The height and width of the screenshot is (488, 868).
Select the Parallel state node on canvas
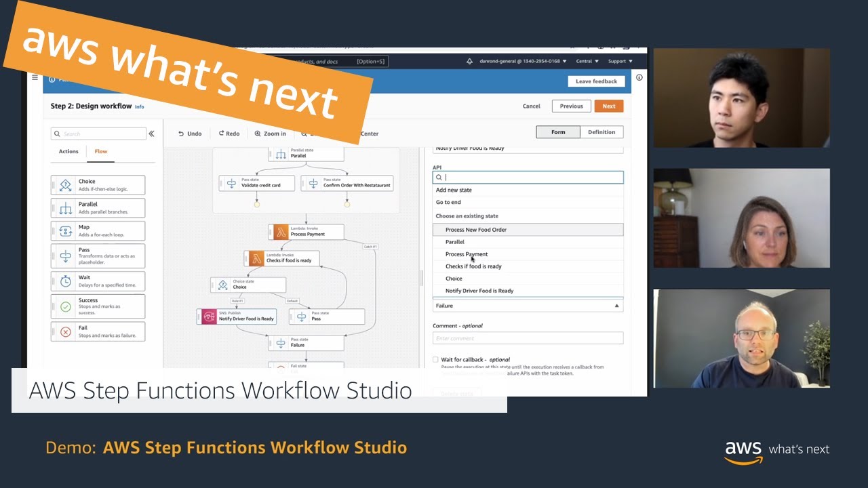point(306,153)
